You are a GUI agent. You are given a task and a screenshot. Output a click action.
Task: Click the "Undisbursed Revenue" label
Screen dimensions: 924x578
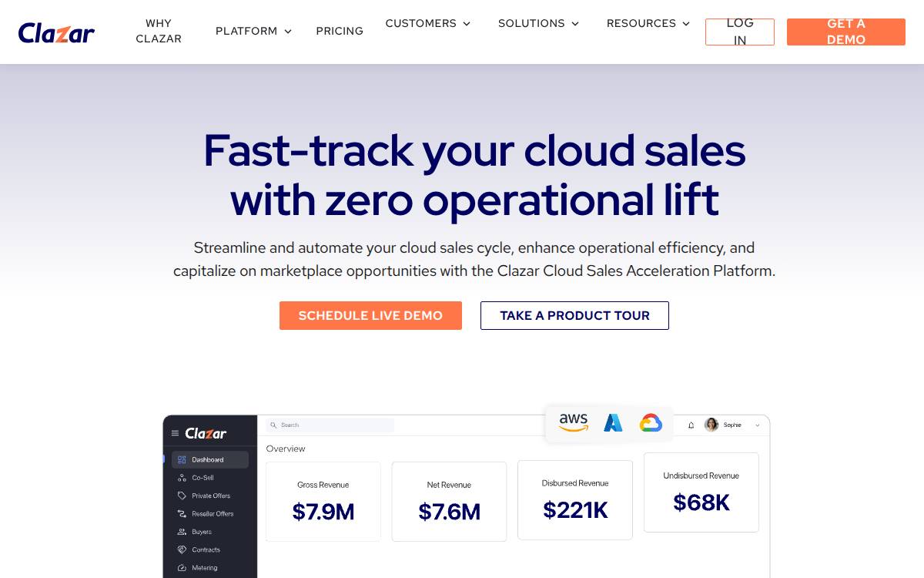pos(701,476)
